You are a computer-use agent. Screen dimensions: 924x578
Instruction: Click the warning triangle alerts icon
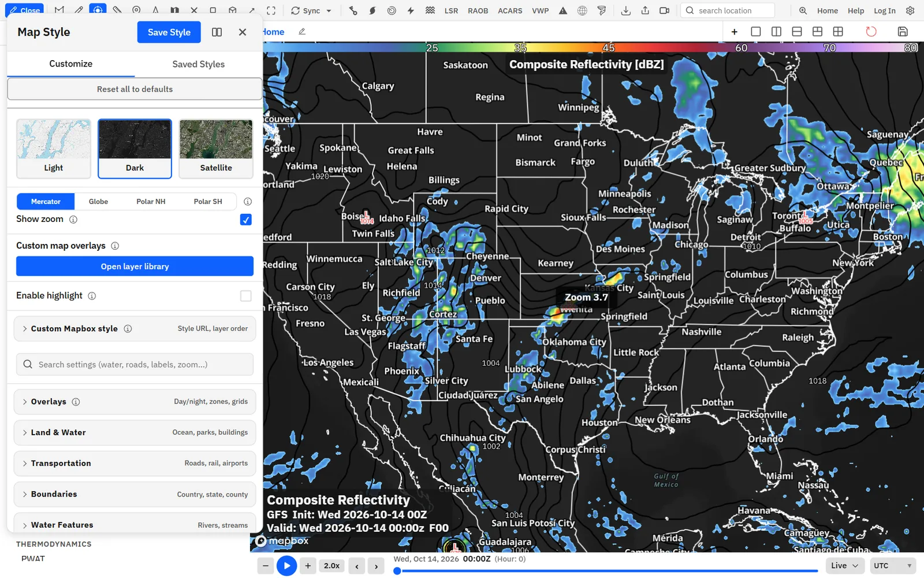tap(563, 10)
